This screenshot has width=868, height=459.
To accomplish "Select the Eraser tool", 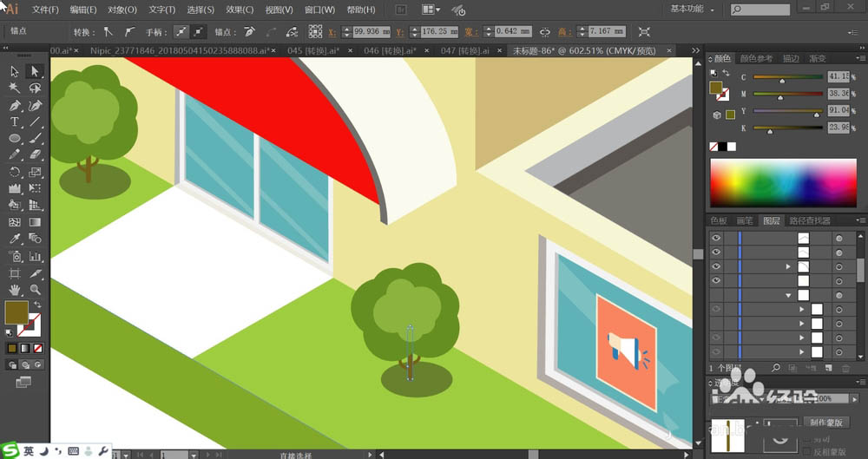I will (35, 155).
